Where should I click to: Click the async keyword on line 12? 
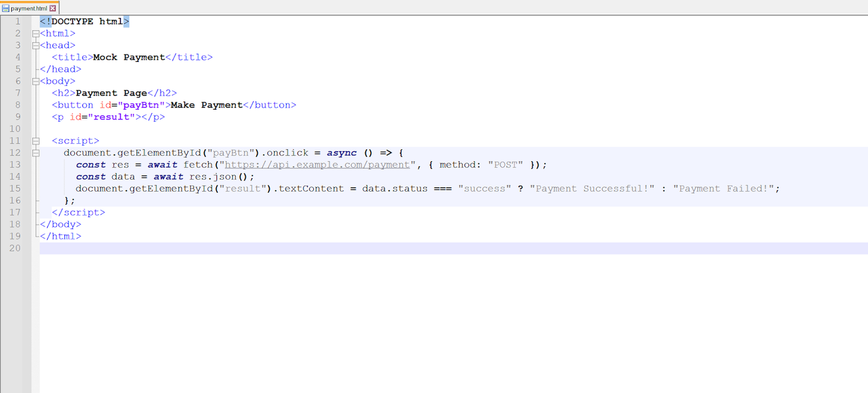342,152
